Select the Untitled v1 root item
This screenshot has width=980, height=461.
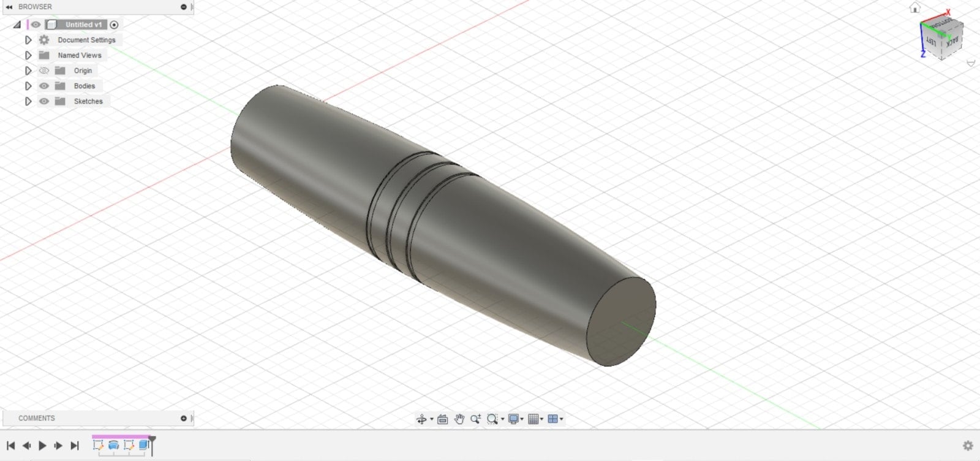tap(83, 25)
